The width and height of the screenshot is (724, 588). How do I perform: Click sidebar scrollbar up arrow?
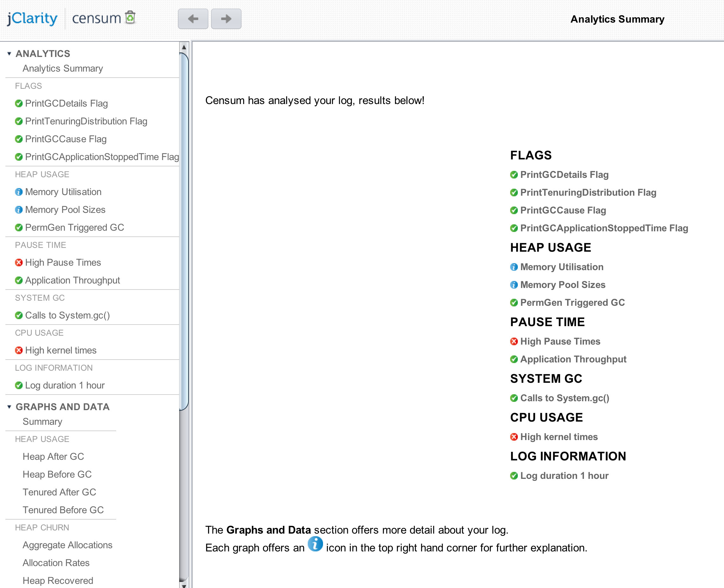pos(184,47)
